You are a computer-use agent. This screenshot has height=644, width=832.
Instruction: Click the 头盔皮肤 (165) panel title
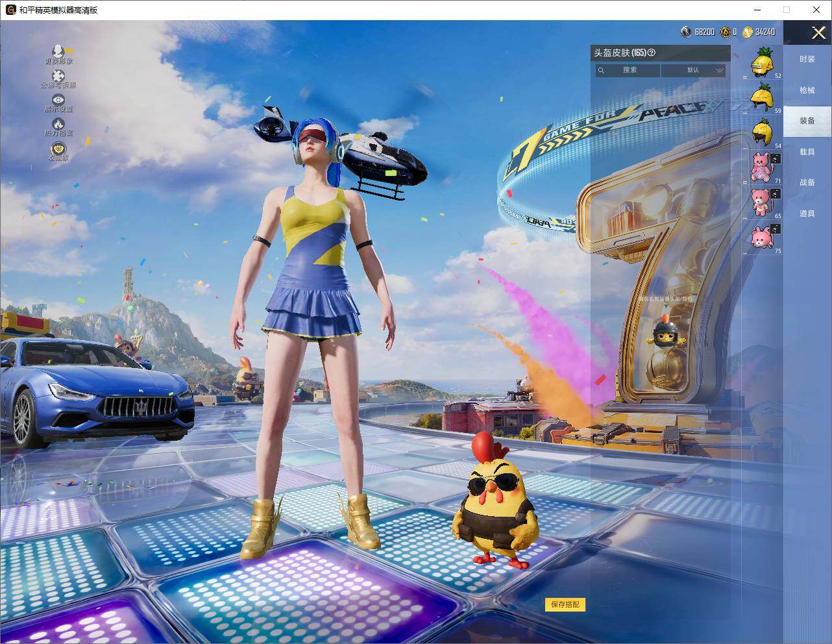click(620, 53)
